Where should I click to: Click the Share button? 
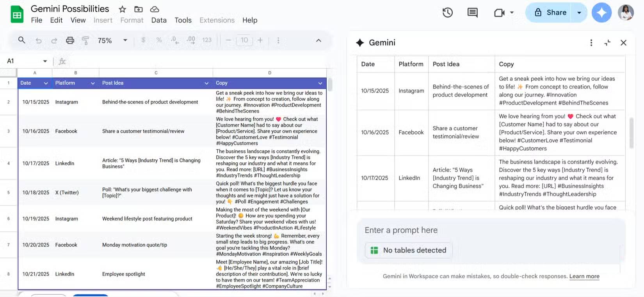549,12
